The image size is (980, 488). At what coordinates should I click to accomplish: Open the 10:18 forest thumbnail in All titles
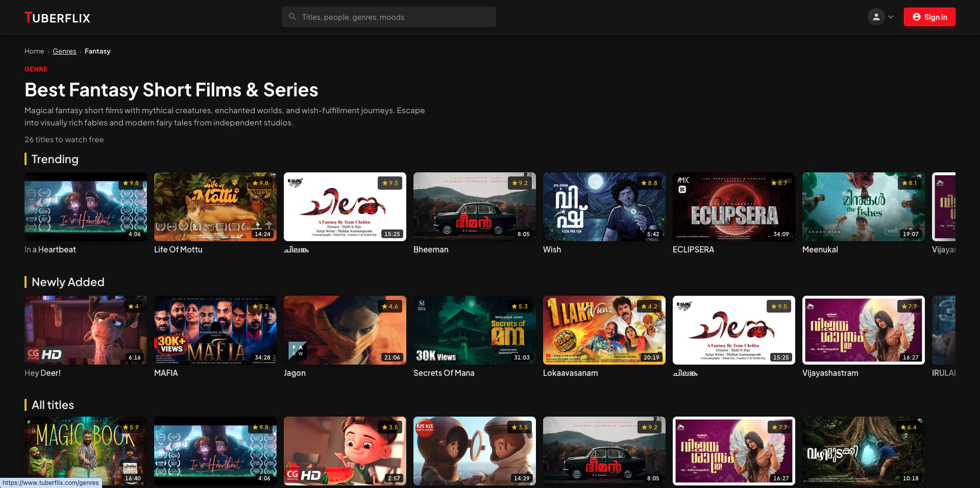pos(864,451)
